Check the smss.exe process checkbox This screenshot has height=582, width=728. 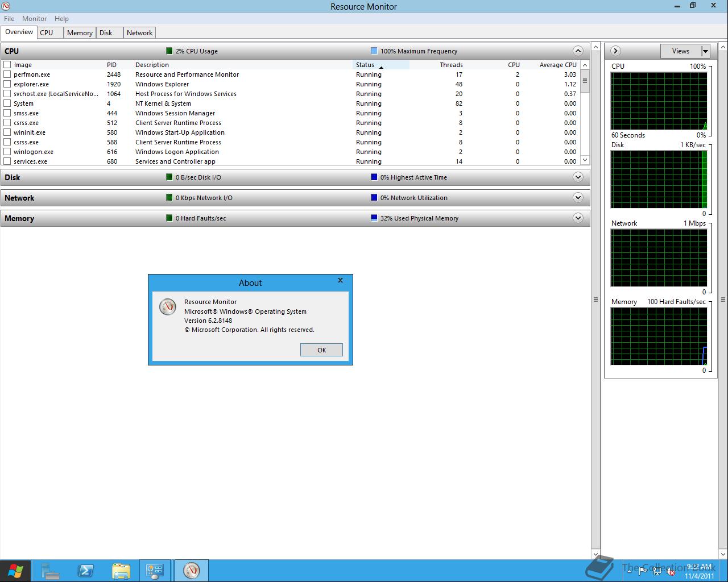coord(7,113)
